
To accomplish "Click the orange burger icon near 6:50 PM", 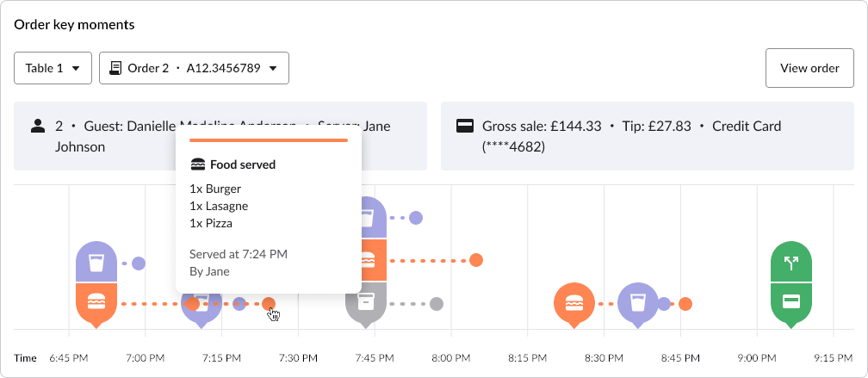I will point(96,302).
